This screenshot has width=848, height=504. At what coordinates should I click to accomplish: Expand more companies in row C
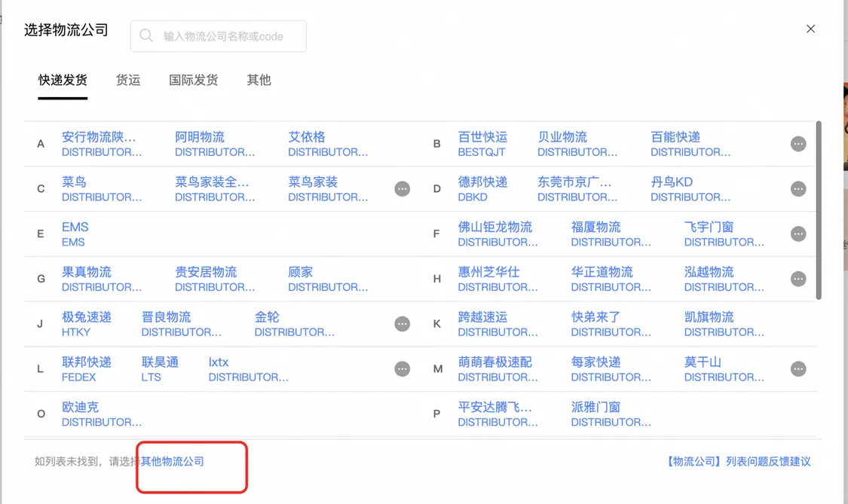point(403,189)
